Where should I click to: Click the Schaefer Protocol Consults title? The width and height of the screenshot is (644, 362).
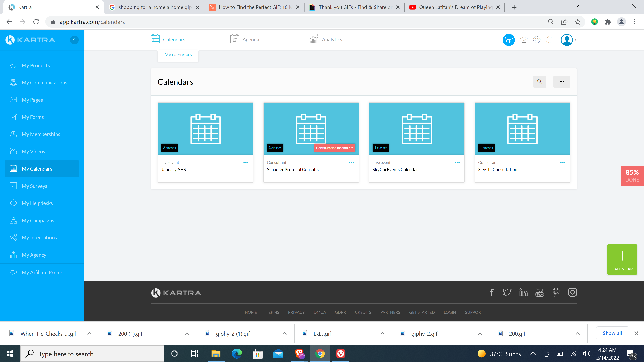(292, 169)
